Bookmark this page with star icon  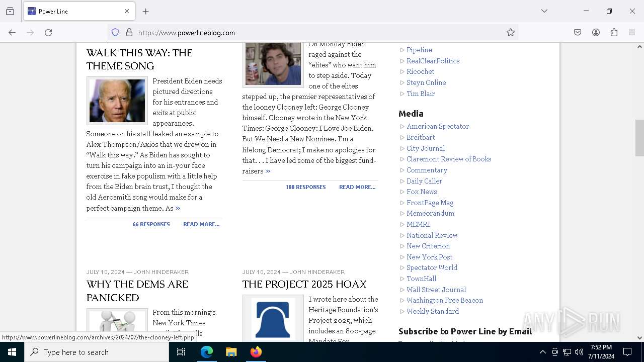tap(511, 33)
